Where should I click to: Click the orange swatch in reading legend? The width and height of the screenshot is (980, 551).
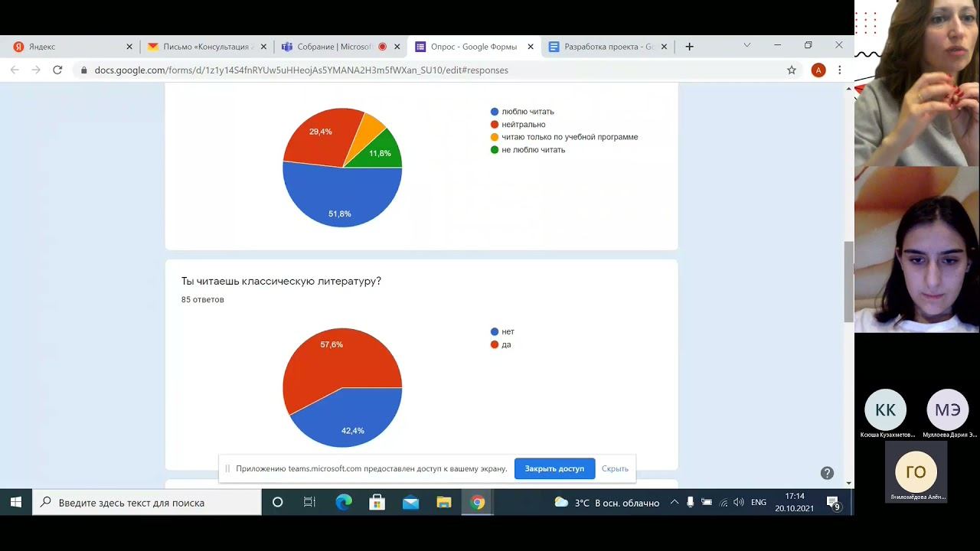click(x=495, y=137)
